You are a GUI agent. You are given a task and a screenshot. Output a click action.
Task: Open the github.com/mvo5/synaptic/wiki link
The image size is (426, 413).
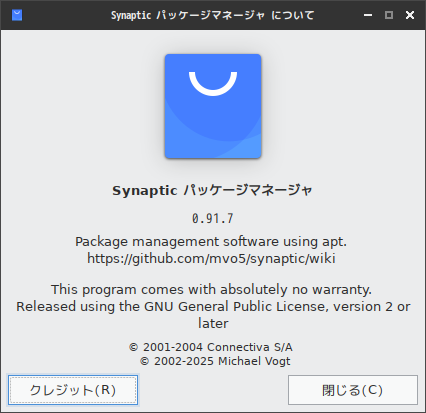[211, 258]
